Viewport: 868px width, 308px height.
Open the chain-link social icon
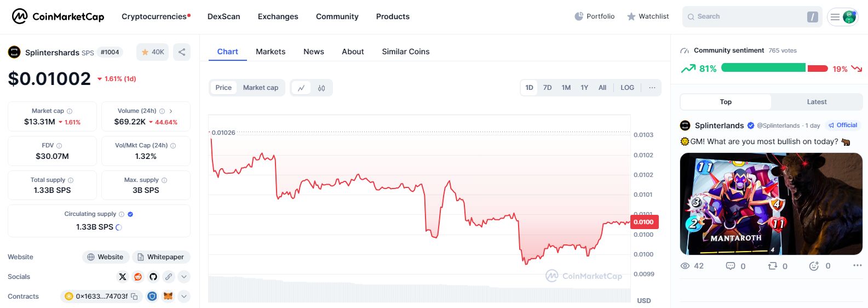tap(169, 277)
